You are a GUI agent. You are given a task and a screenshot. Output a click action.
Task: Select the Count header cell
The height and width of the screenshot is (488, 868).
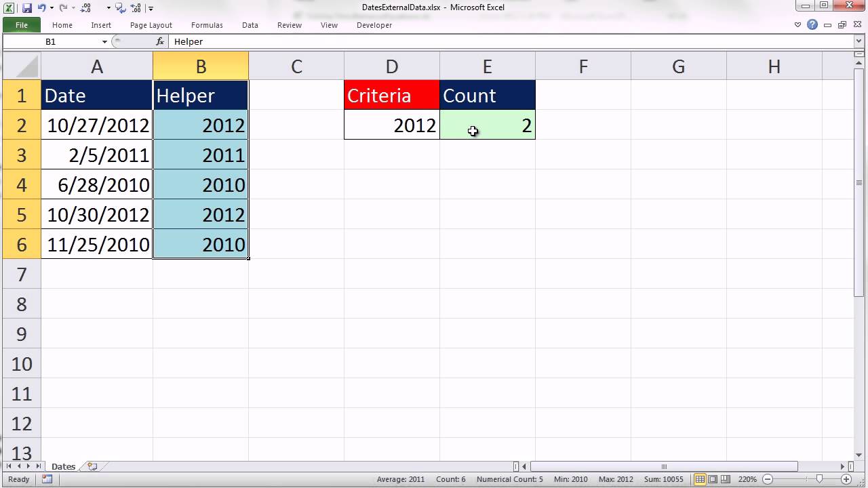coord(488,95)
